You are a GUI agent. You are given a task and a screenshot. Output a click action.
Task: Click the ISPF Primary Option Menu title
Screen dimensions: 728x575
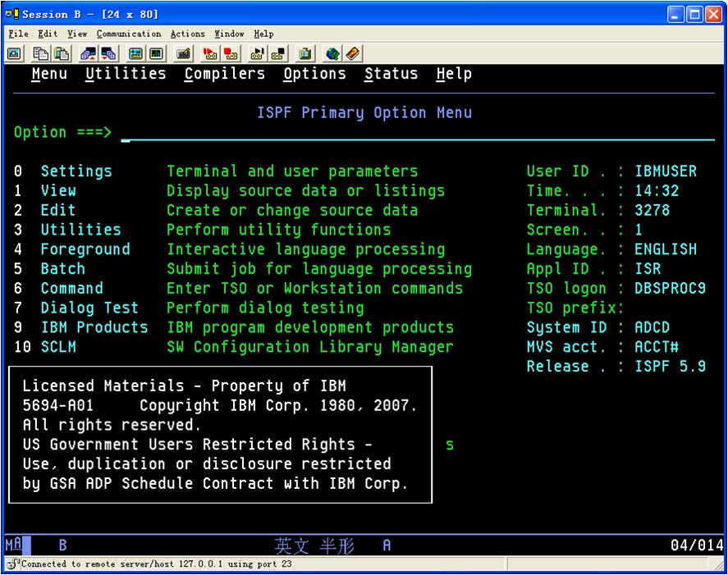pyautogui.click(x=364, y=112)
